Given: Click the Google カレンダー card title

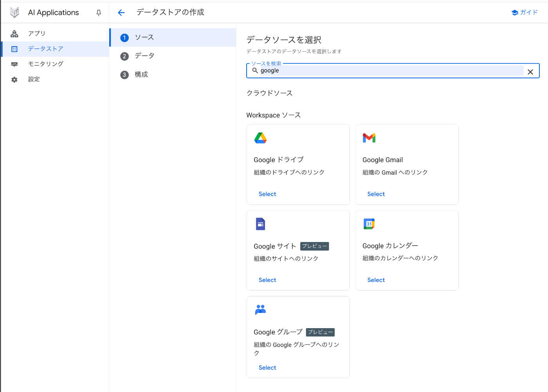Looking at the screenshot, I should 390,246.
